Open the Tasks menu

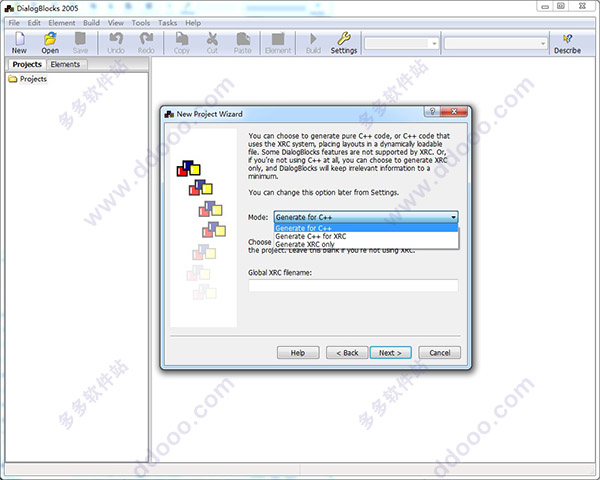coord(168,23)
